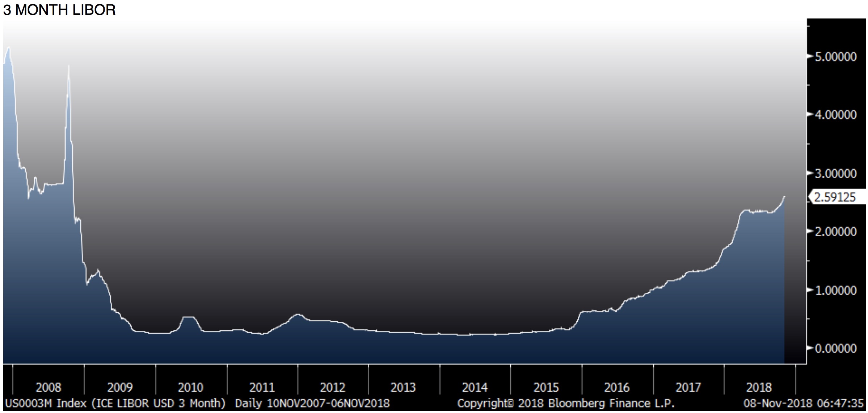Click the 4.00000 y-axis label

tap(835, 115)
